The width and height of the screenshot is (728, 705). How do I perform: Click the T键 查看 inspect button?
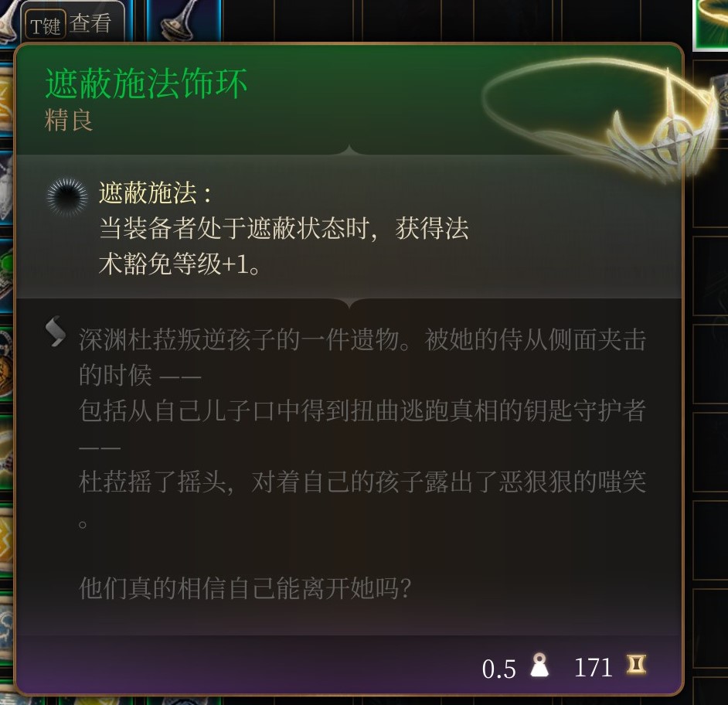tap(72, 23)
